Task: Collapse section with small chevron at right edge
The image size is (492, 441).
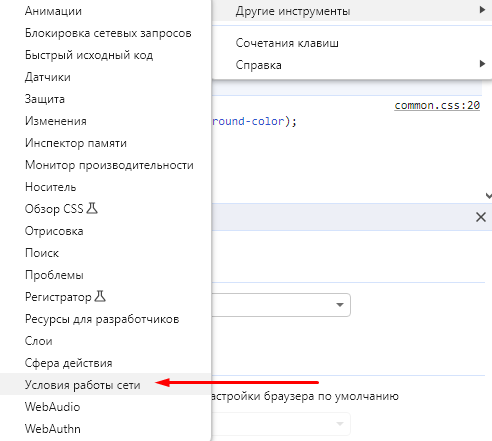Action: click(x=489, y=196)
